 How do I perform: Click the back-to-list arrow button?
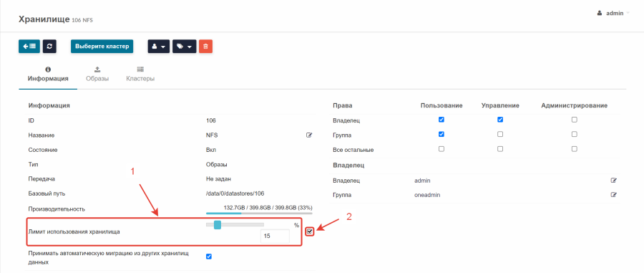[29, 47]
